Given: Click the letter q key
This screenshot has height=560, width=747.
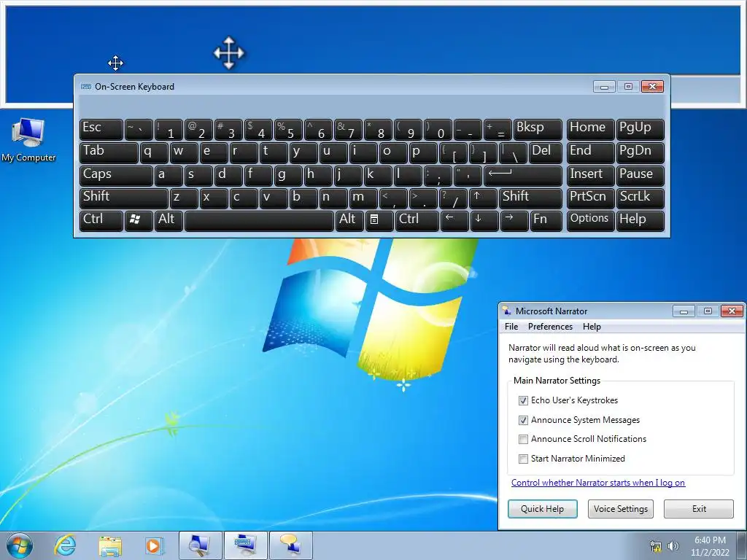Looking at the screenshot, I should click(154, 152).
